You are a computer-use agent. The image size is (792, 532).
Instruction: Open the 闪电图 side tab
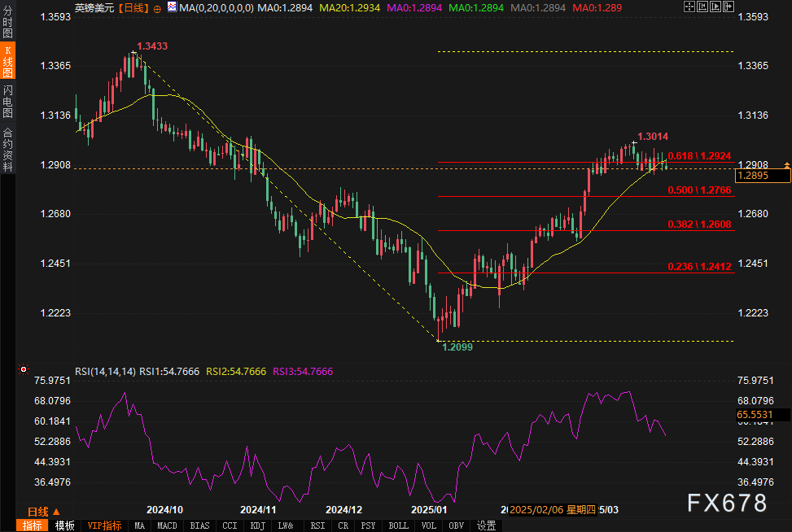point(8,102)
